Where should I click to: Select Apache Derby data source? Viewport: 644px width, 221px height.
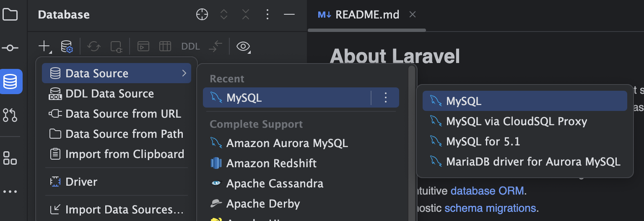301,204
